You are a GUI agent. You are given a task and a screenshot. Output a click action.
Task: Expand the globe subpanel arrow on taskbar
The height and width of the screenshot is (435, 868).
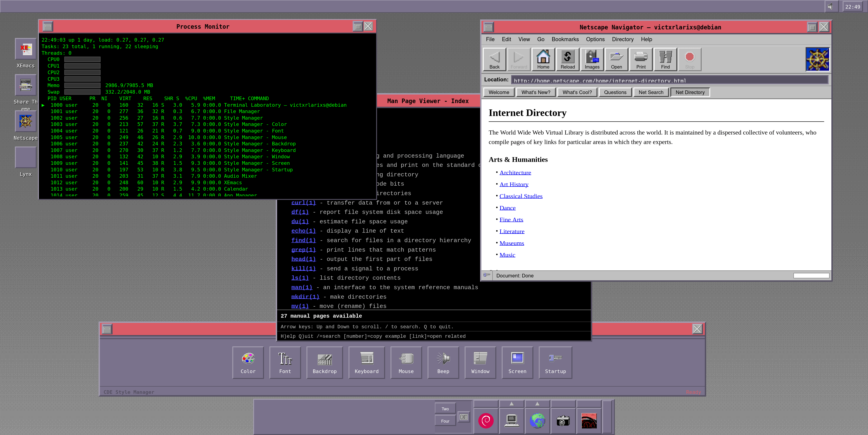[x=538, y=403]
